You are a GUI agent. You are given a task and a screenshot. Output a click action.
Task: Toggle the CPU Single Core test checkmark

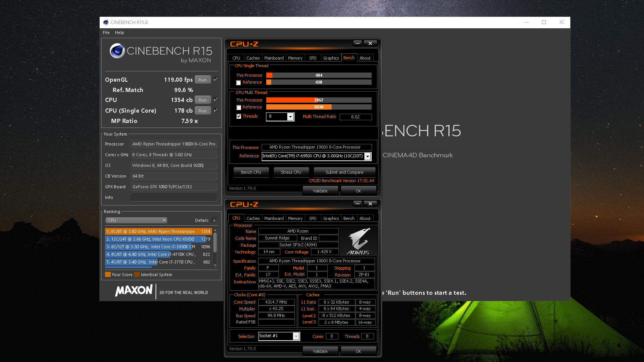tap(215, 110)
